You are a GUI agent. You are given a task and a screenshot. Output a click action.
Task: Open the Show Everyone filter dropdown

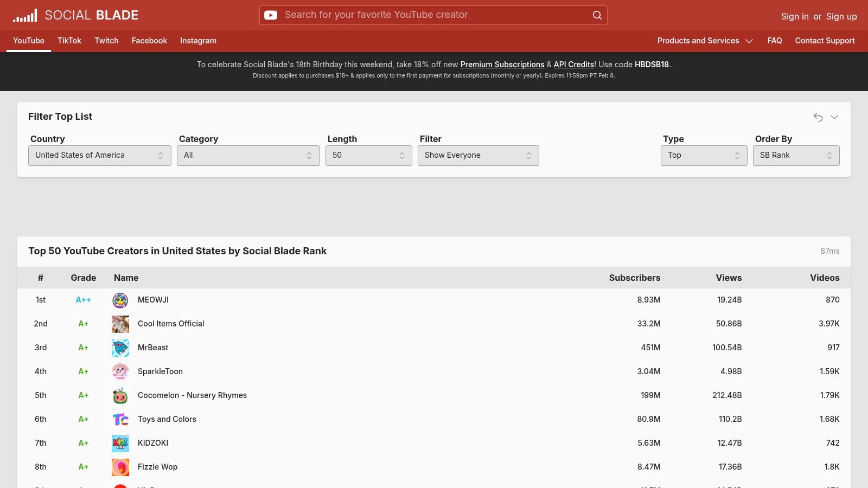coord(478,156)
